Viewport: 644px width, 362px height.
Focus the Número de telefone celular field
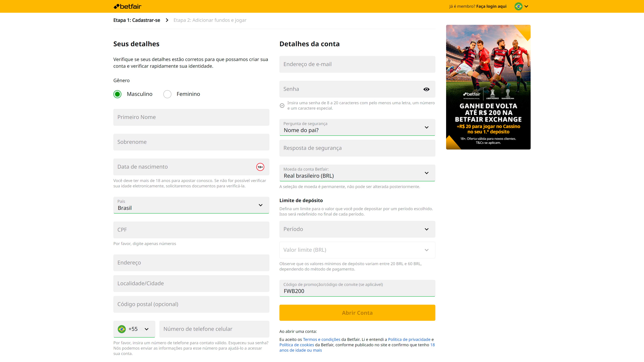point(214,329)
